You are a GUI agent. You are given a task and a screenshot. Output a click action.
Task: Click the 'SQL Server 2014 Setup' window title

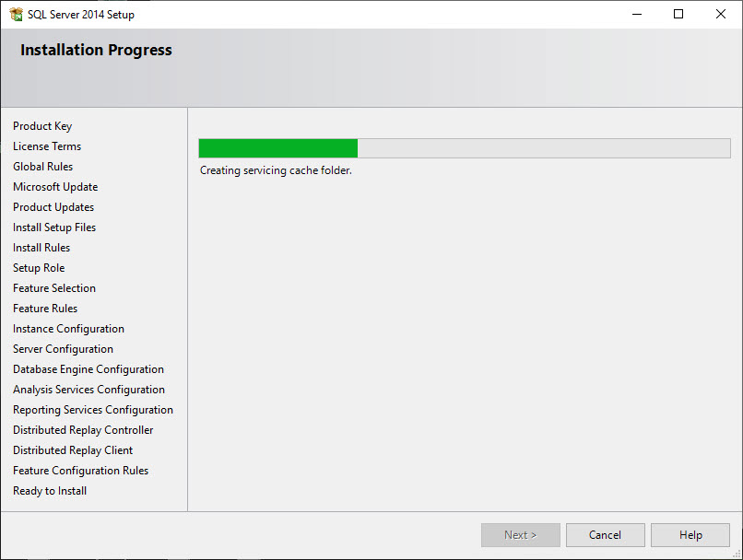pyautogui.click(x=81, y=15)
